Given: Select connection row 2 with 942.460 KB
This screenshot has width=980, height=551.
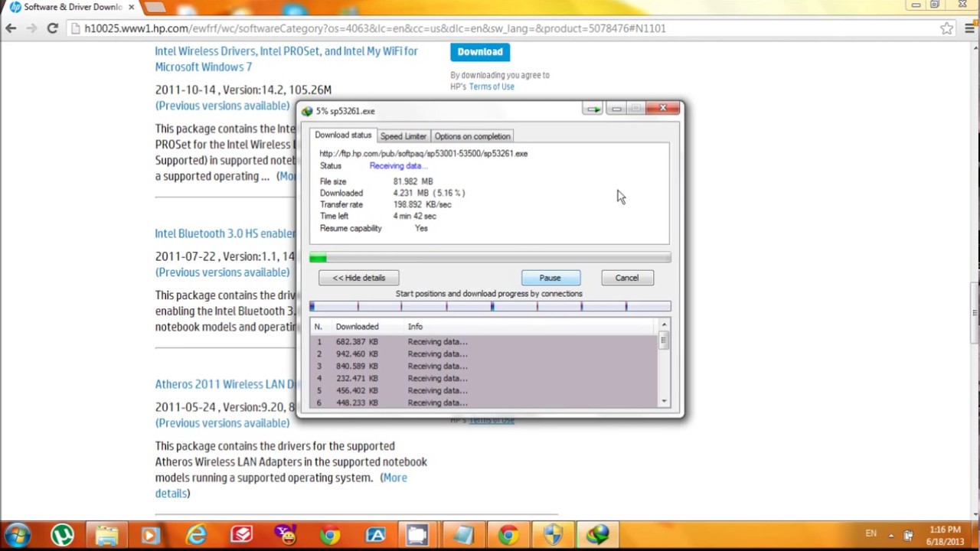Looking at the screenshot, I should (x=484, y=354).
